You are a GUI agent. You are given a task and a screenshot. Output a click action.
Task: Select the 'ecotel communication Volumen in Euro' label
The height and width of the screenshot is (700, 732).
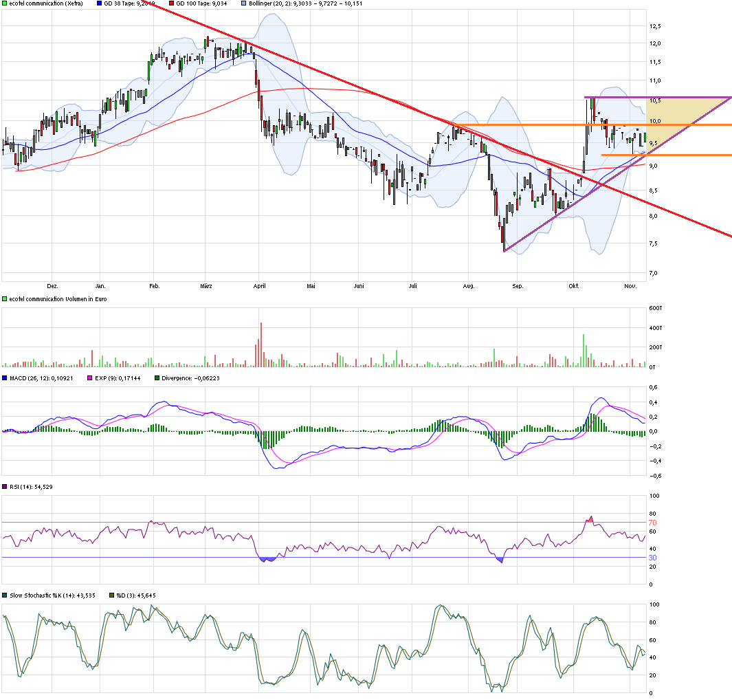(x=58, y=299)
